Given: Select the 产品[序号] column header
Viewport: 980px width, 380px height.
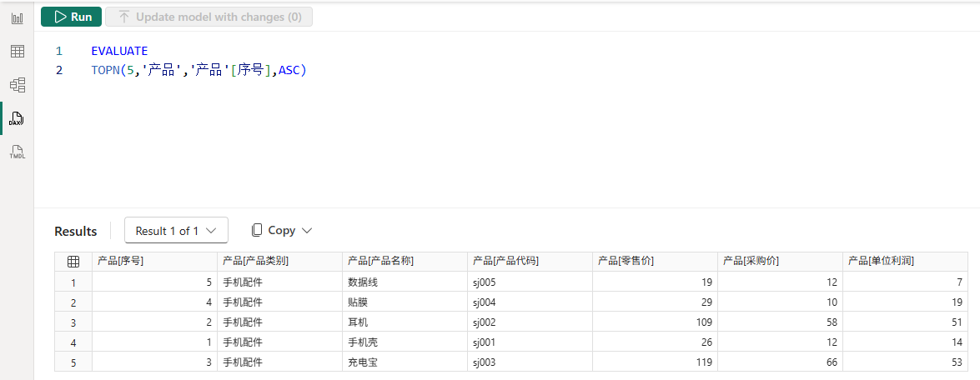Looking at the screenshot, I should point(154,262).
